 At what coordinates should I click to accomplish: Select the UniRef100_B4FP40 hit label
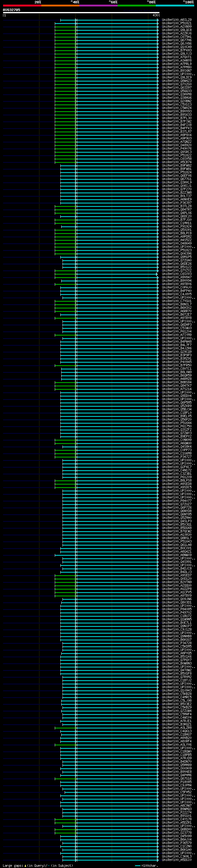(176, 291)
